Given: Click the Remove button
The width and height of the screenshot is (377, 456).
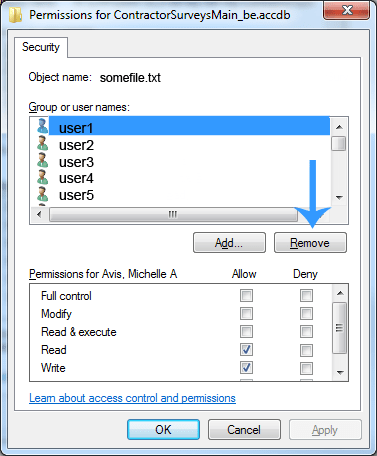Looking at the screenshot, I should [310, 243].
